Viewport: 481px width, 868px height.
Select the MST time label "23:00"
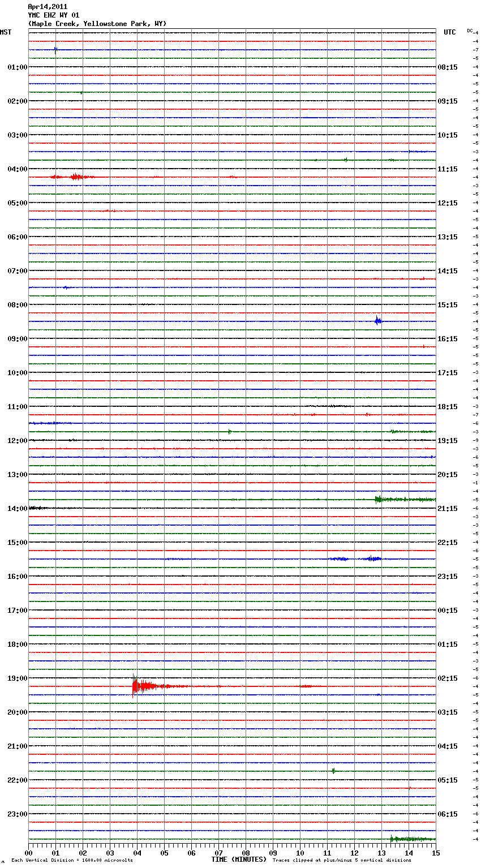(x=18, y=814)
